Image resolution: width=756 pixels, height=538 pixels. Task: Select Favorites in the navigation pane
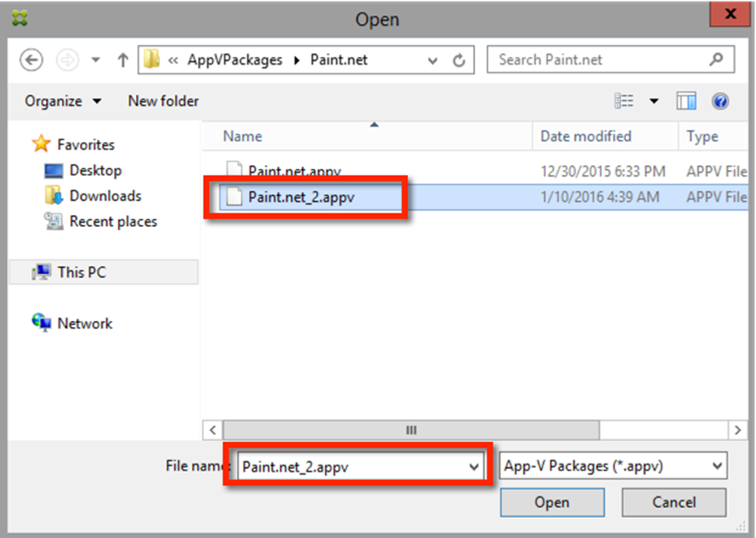86,144
